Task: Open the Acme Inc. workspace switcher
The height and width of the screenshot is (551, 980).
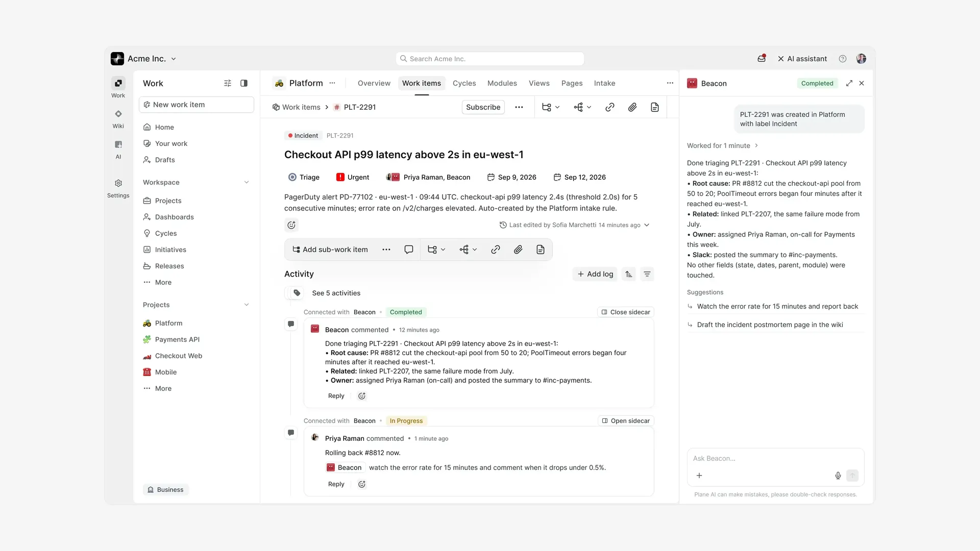Action: click(144, 59)
